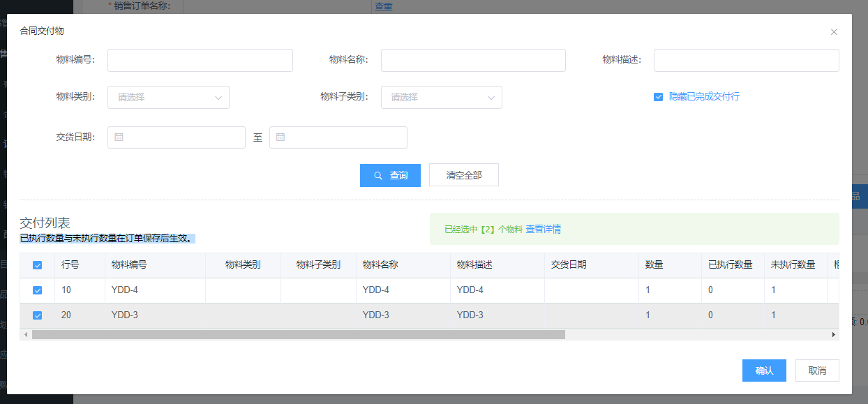Click the 物料名称 input field

pos(472,60)
